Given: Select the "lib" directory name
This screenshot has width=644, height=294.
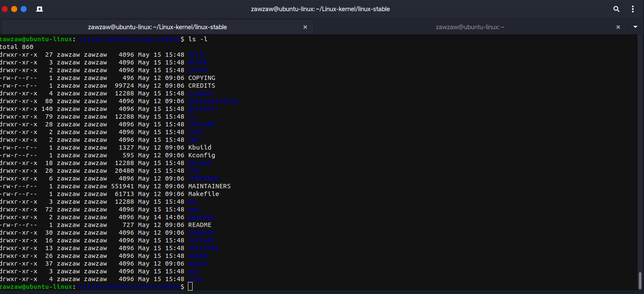Looking at the screenshot, I should [x=194, y=171].
